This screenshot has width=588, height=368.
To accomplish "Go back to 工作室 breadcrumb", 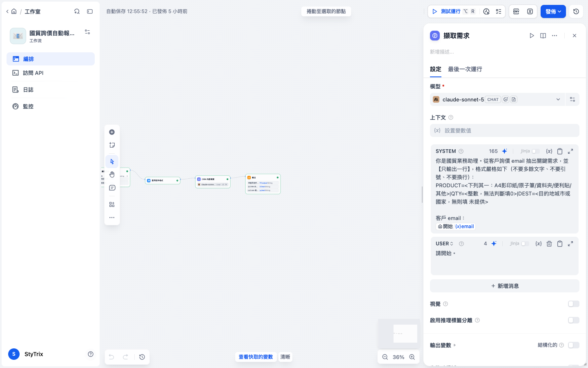I will coord(32,11).
